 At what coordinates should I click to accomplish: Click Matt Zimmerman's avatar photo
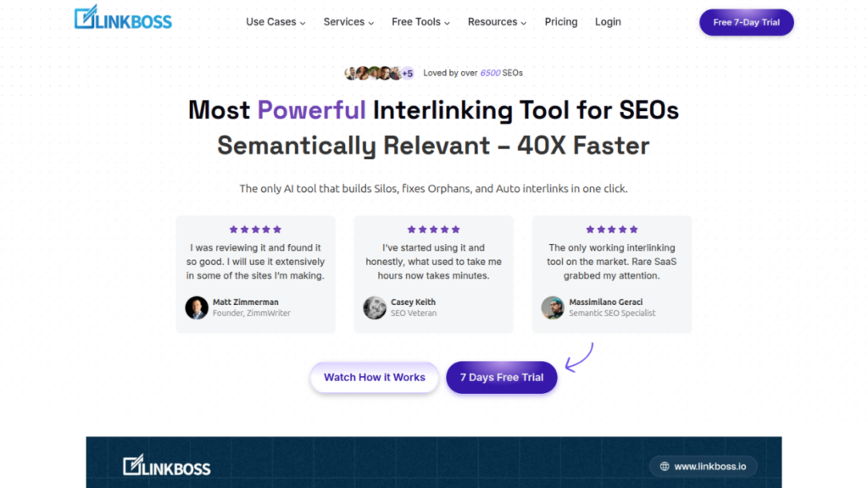click(x=197, y=308)
